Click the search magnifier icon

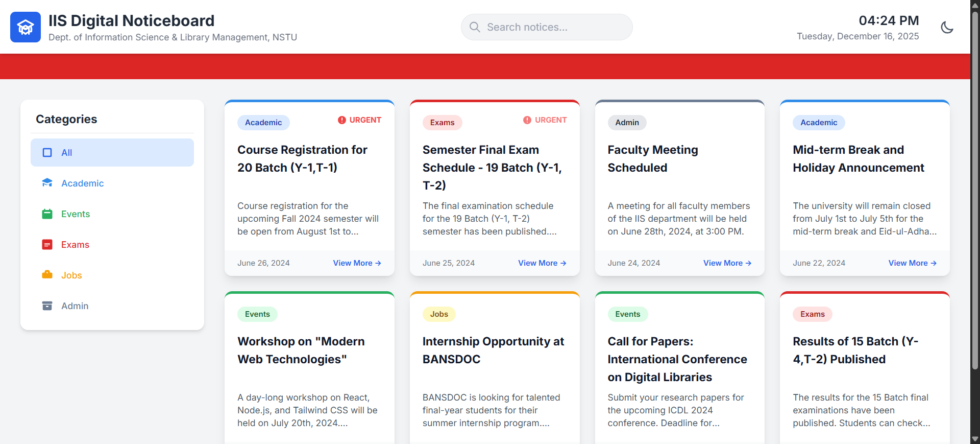475,27
